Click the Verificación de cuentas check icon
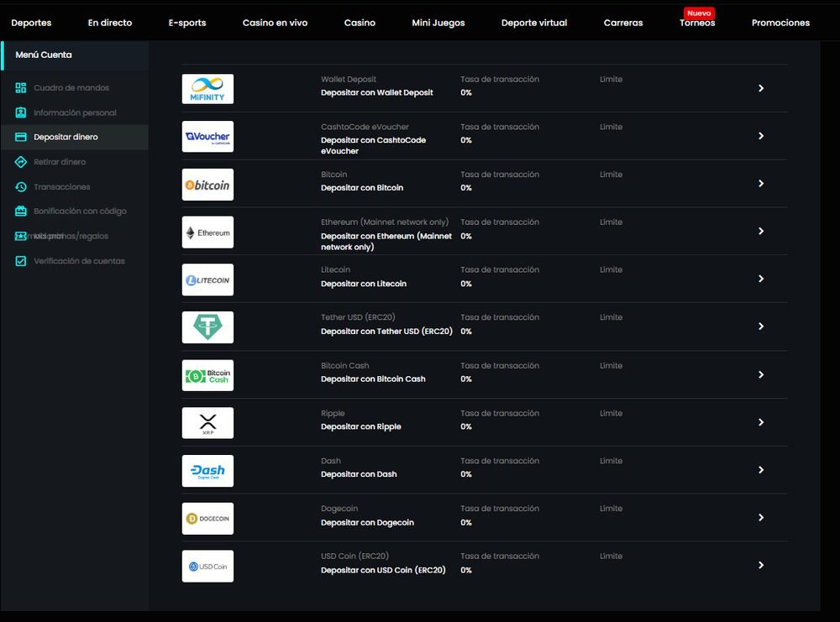Image resolution: width=840 pixels, height=622 pixels. pos(21,261)
